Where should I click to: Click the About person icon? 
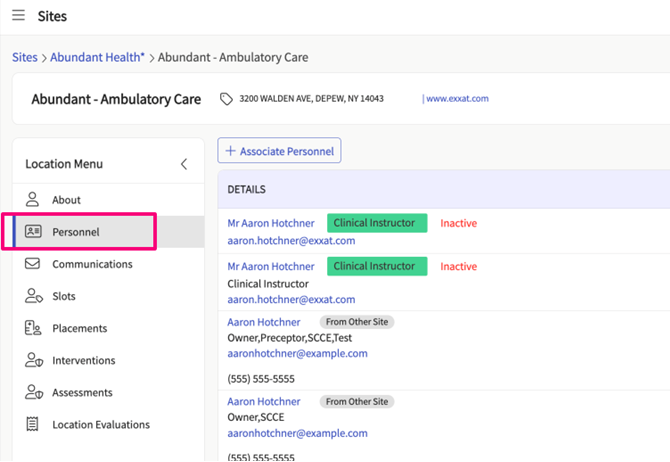click(33, 199)
